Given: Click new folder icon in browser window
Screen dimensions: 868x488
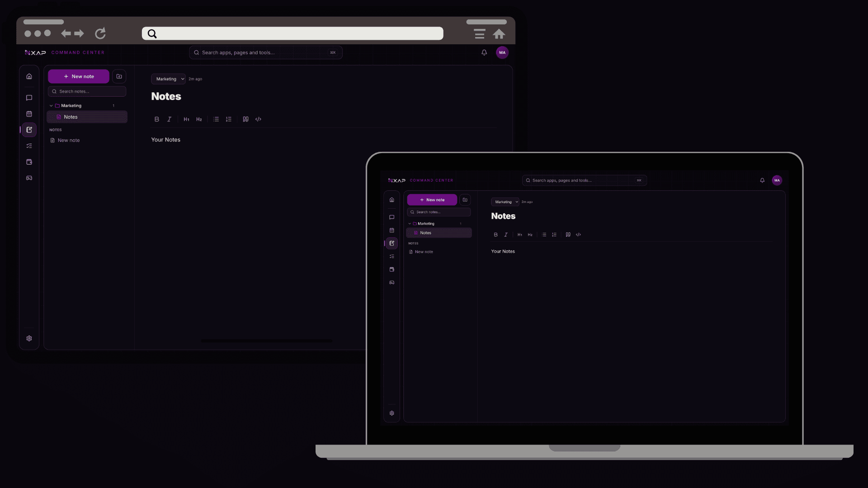Looking at the screenshot, I should (x=119, y=76).
